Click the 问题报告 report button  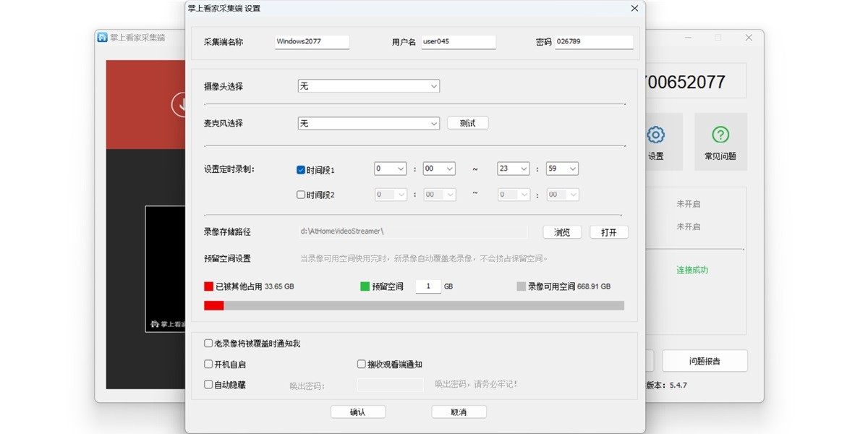tap(704, 360)
